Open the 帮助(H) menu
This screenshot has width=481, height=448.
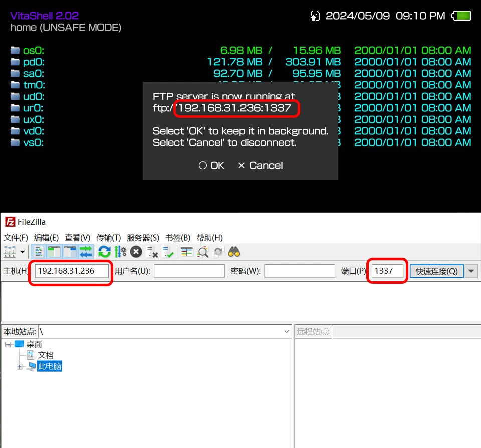pyautogui.click(x=209, y=238)
